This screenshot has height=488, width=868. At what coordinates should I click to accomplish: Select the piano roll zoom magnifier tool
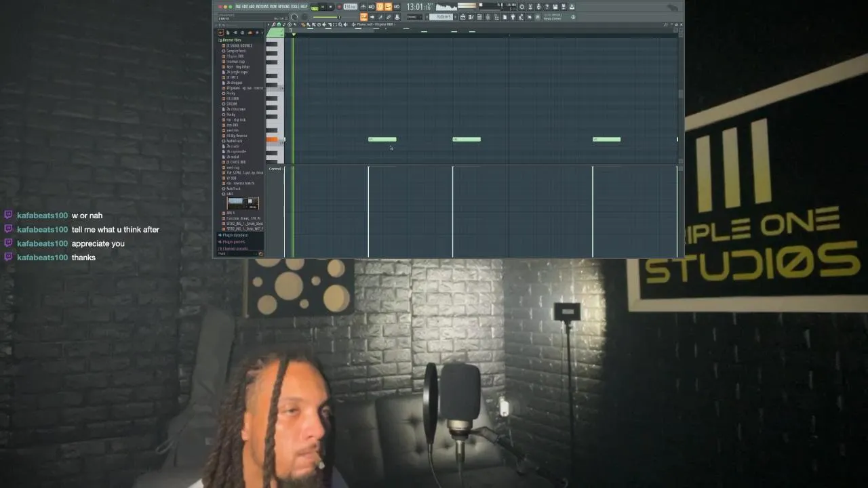(340, 24)
